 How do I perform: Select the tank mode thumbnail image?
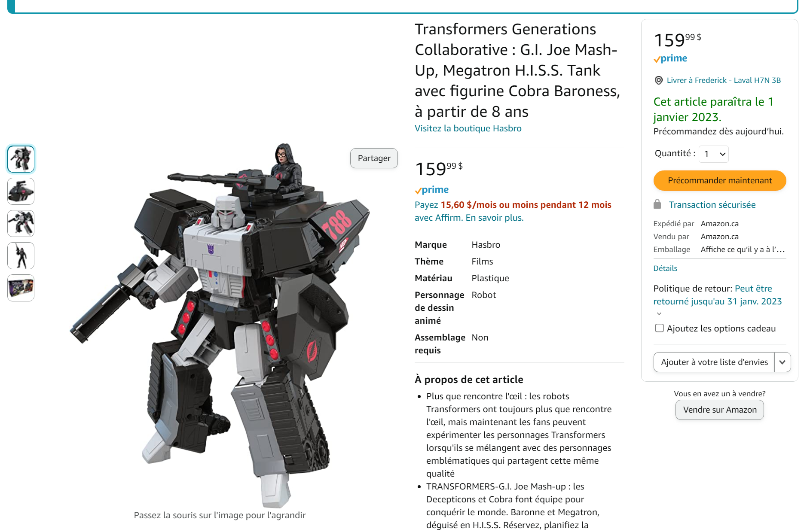point(21,192)
